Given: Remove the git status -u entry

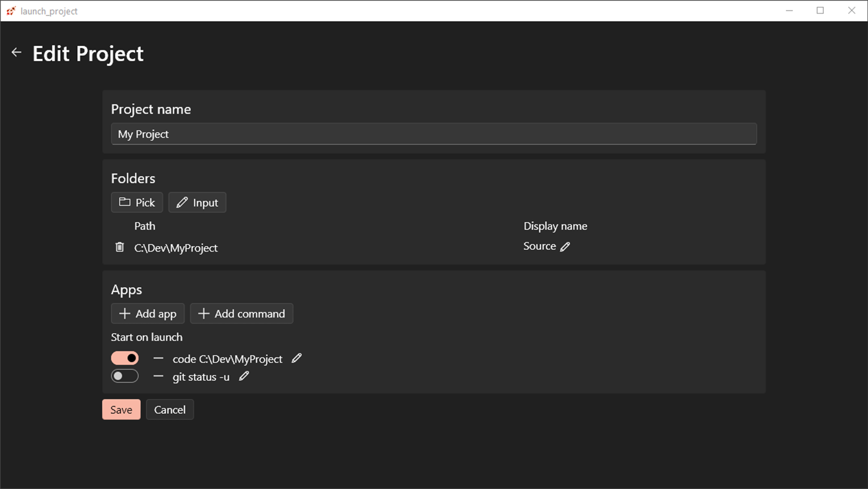Looking at the screenshot, I should pos(158,377).
